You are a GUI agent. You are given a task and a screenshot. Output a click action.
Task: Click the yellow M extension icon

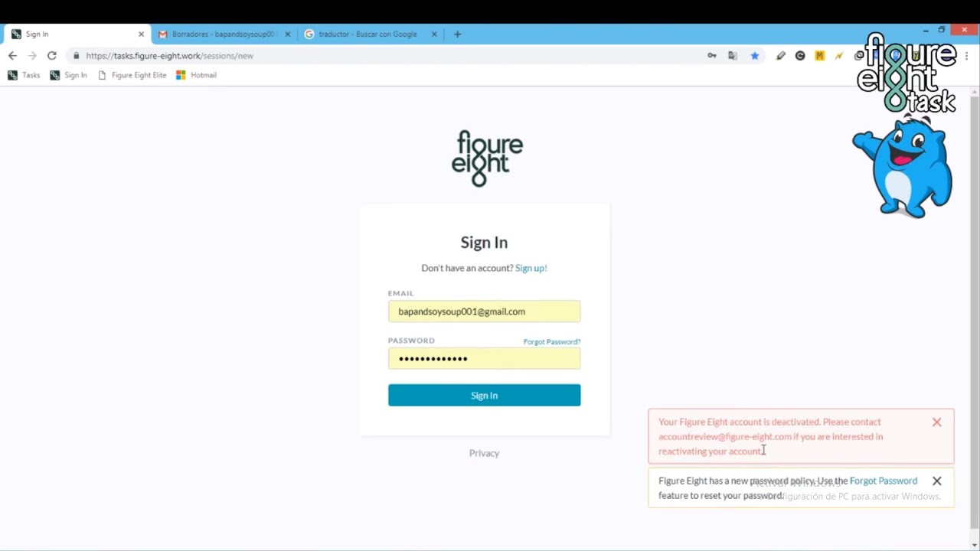[x=820, y=56]
